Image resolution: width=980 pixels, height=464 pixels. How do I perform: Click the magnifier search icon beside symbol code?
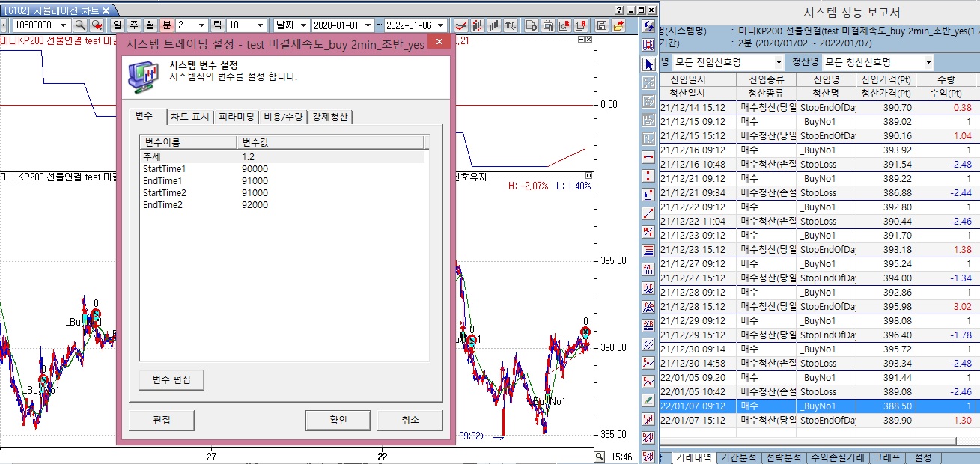click(x=80, y=25)
